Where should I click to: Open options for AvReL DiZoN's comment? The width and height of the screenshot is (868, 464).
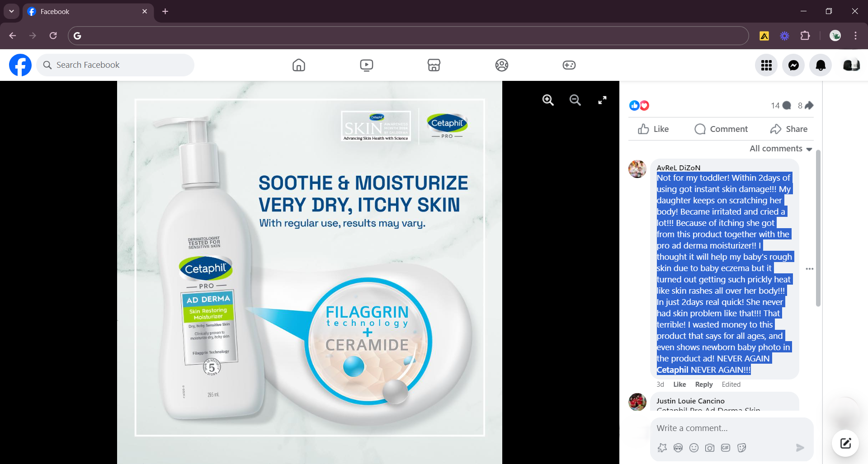tap(809, 269)
